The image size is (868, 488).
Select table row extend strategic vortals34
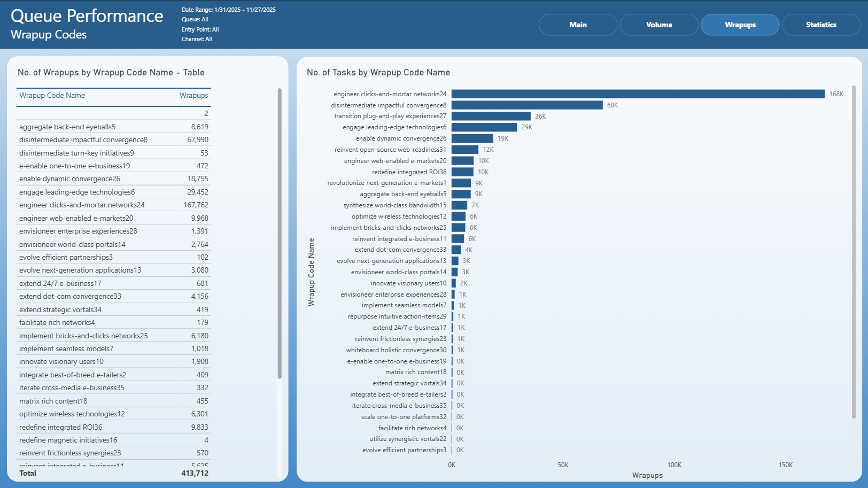114,309
